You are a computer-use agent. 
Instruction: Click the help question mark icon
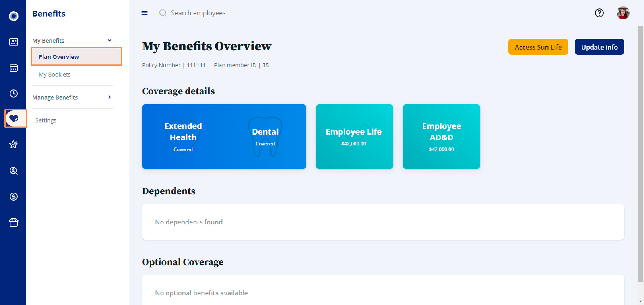tap(599, 13)
